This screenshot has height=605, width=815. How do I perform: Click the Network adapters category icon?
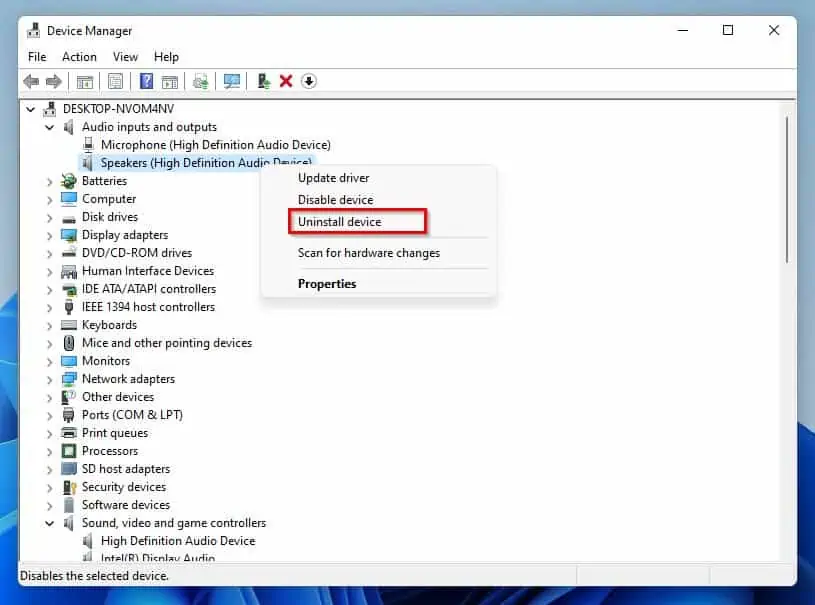point(69,379)
